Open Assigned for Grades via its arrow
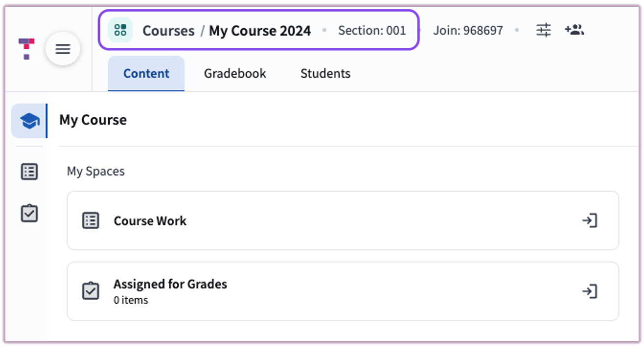The height and width of the screenshot is (348, 644). point(590,291)
